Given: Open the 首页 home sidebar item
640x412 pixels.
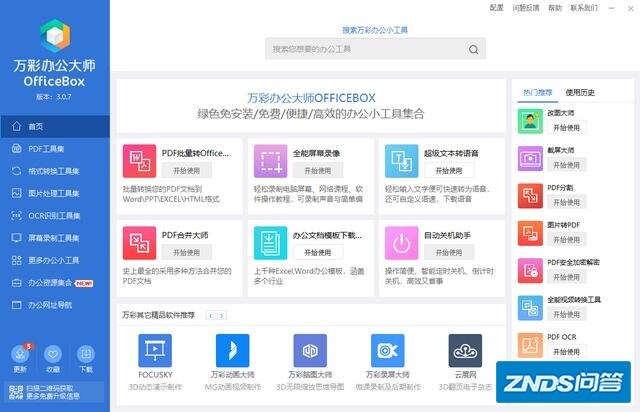Looking at the screenshot, I should 55,127.
